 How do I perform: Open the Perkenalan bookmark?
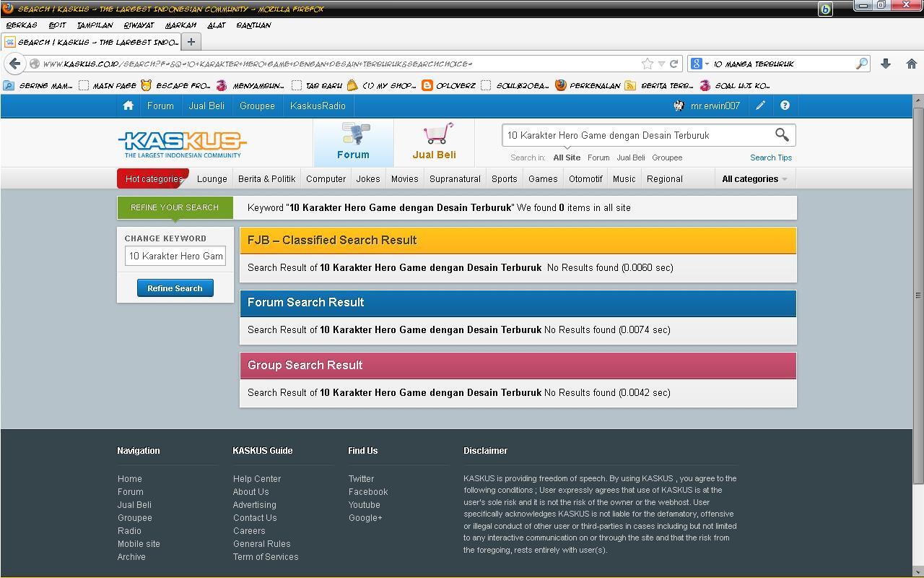(x=588, y=85)
